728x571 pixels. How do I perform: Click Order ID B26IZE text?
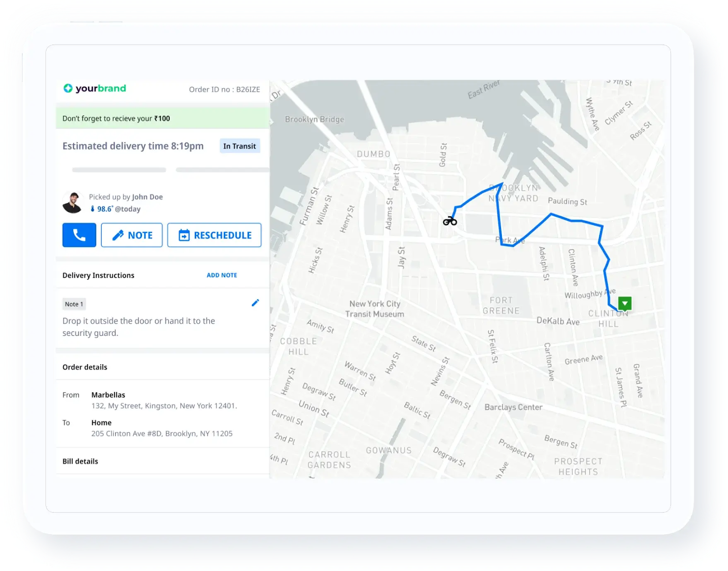tap(225, 90)
